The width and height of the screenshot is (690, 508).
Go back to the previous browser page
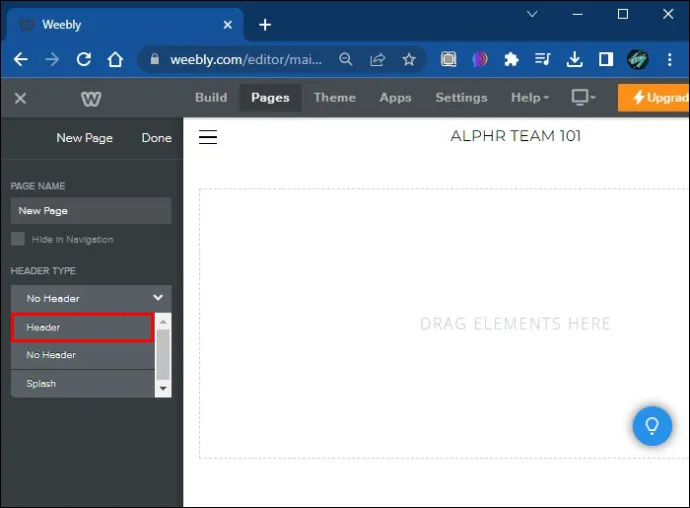(21, 59)
